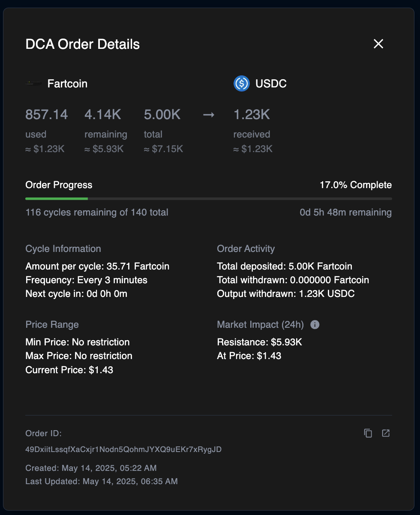
Task: Click 'Frequency: Every 3 minutes'
Action: 87,280
